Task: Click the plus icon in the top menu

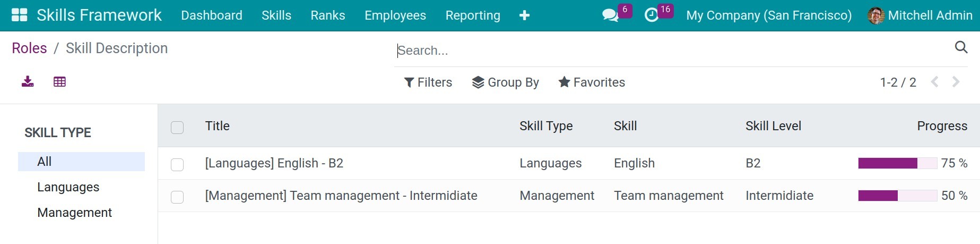Action: (524, 15)
